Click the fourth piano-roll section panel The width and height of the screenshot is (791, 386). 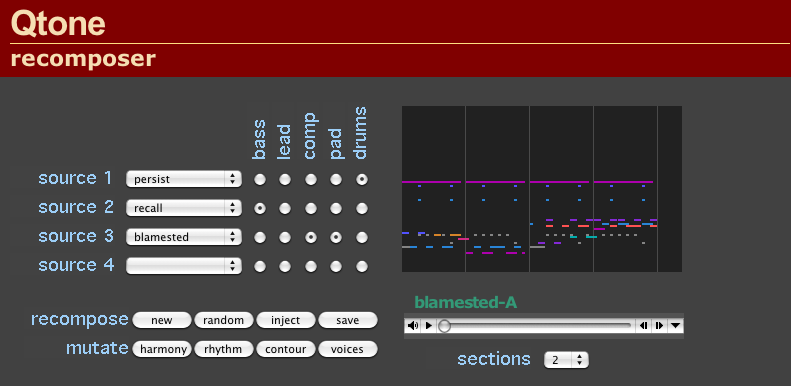626,189
